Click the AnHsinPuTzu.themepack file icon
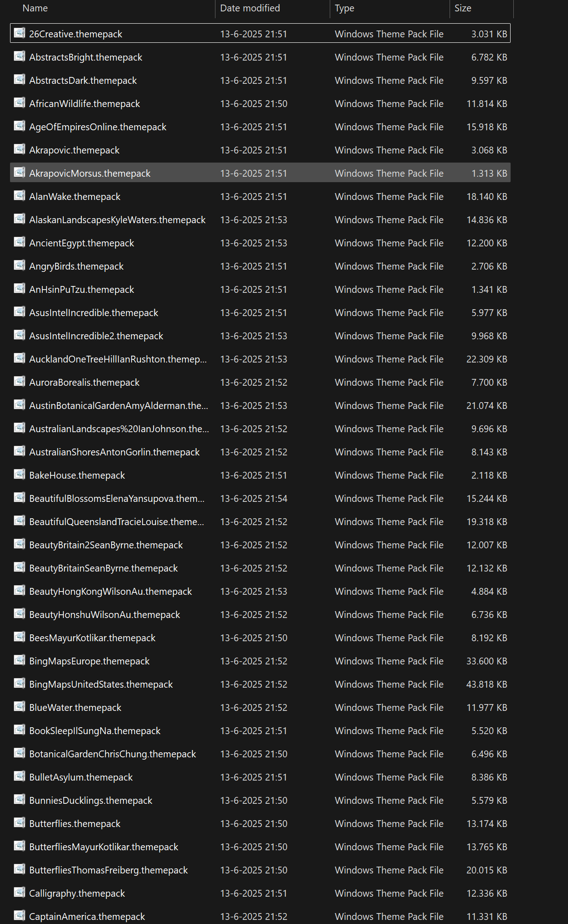Viewport: 568px width, 924px height. (x=19, y=289)
